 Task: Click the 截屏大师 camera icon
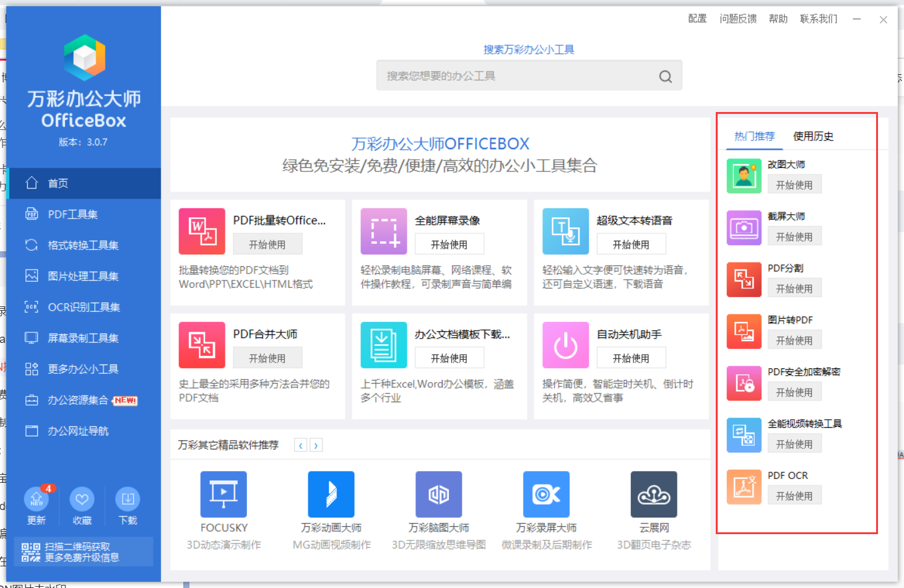point(744,228)
